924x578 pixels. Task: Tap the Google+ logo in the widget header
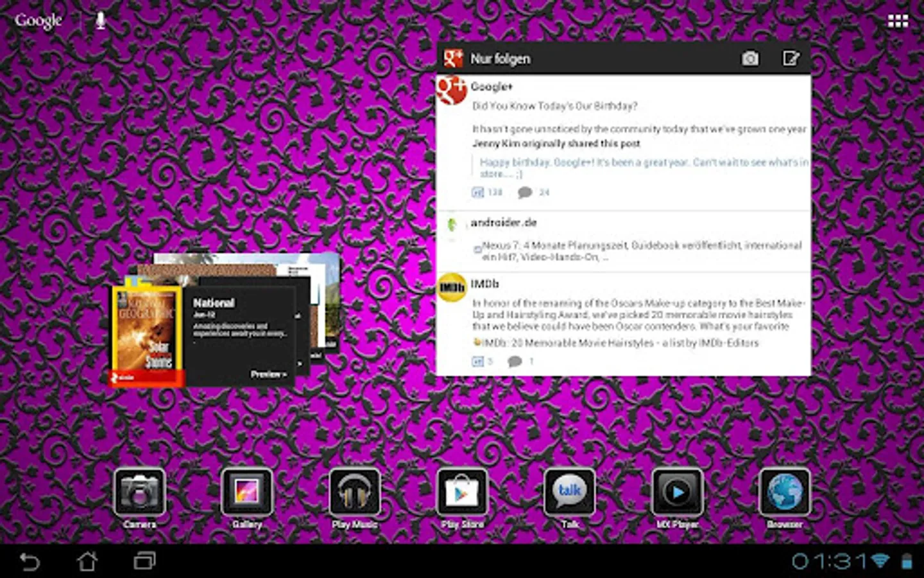453,58
